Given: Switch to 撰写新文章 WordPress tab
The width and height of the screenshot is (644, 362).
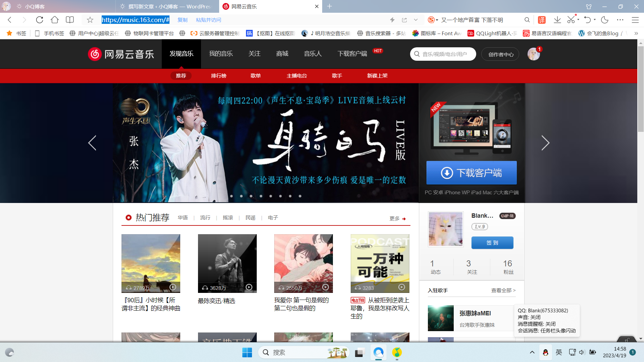Looking at the screenshot, I should click(x=167, y=6).
